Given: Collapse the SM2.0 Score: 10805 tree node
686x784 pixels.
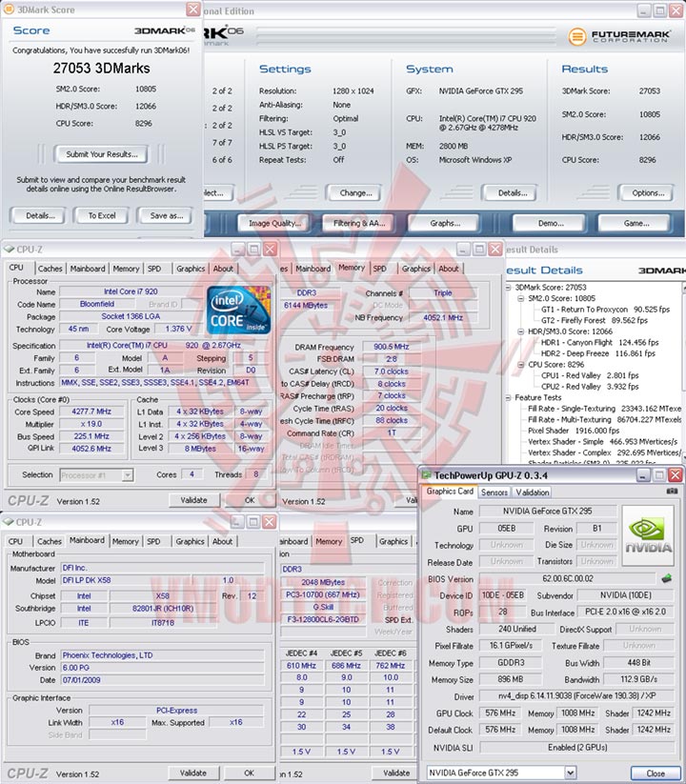Looking at the screenshot, I should click(520, 298).
